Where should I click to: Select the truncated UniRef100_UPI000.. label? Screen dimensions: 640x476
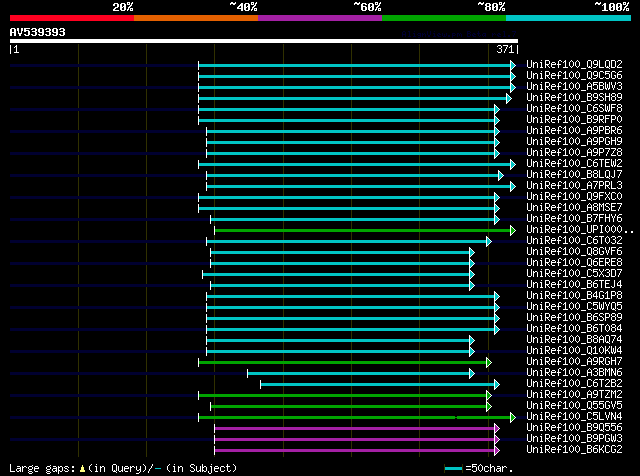coord(580,230)
